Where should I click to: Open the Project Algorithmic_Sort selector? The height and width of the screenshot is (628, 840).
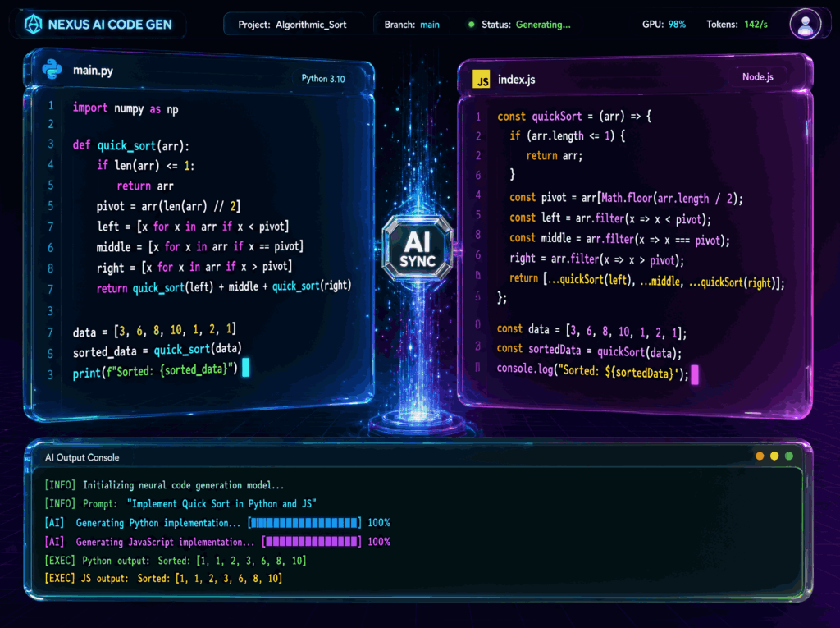coord(293,25)
